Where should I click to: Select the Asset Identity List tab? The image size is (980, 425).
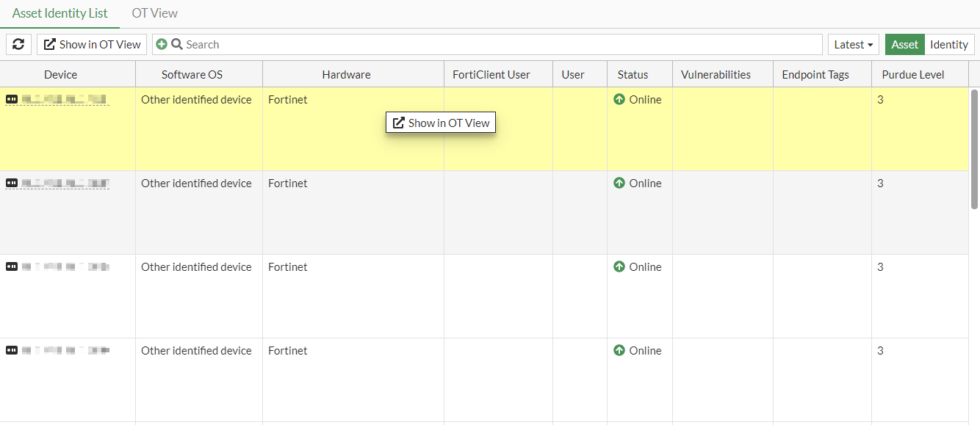(60, 12)
